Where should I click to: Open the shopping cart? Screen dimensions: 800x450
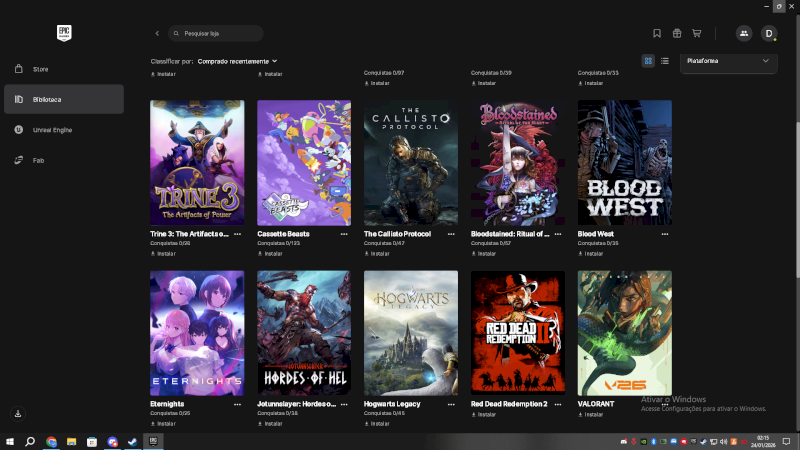696,33
